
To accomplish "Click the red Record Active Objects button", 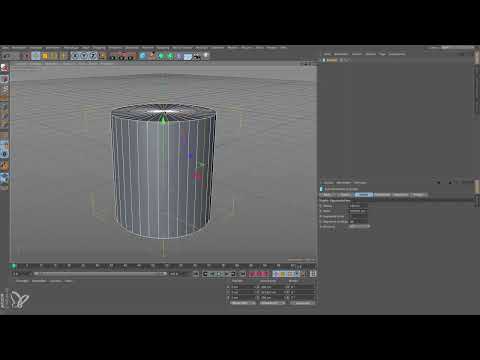I will pos(252,274).
